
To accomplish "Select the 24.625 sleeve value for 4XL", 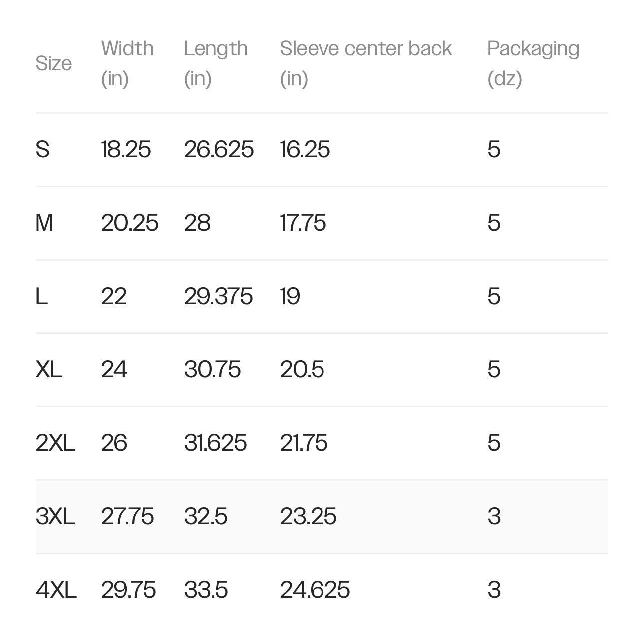I will (315, 590).
